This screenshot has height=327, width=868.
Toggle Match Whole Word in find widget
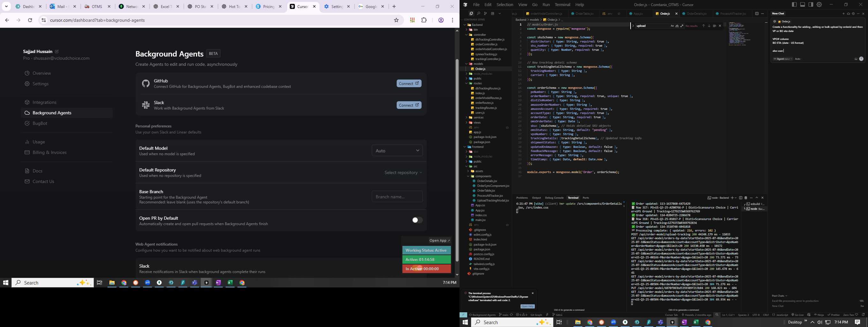click(677, 26)
